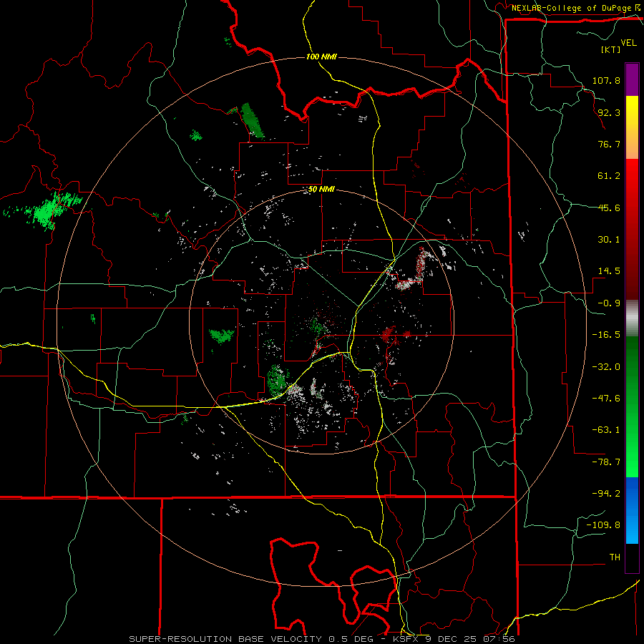This screenshot has width=644, height=644.
Task: Click the 50 NMI range ring label
Action: (x=321, y=190)
